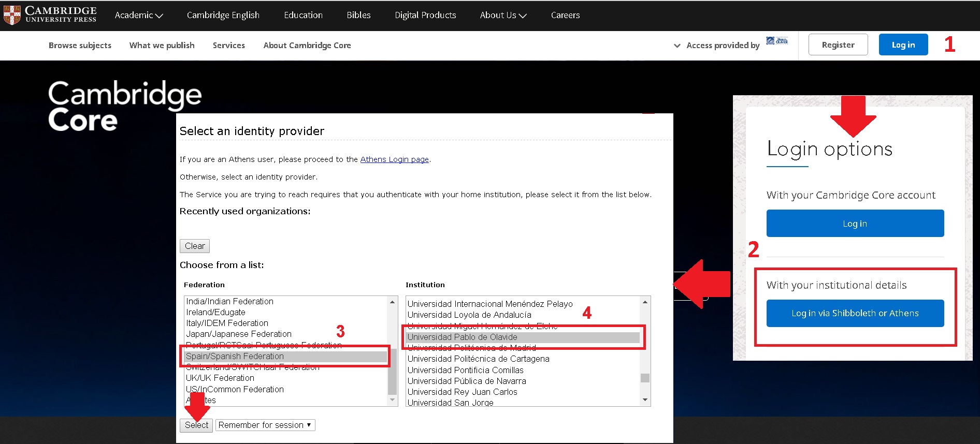Image resolution: width=980 pixels, height=444 pixels.
Task: Select US/InCommon Federation entry
Action: [x=285, y=389]
